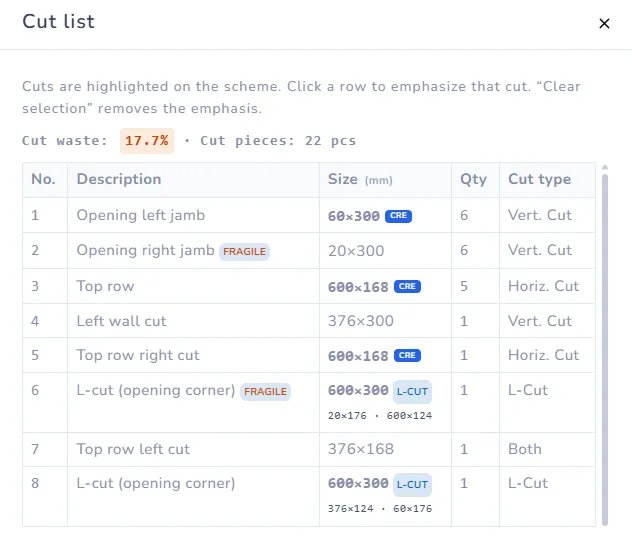
Task: Click FRAGILE badge on Opening right jamb
Action: point(244,251)
